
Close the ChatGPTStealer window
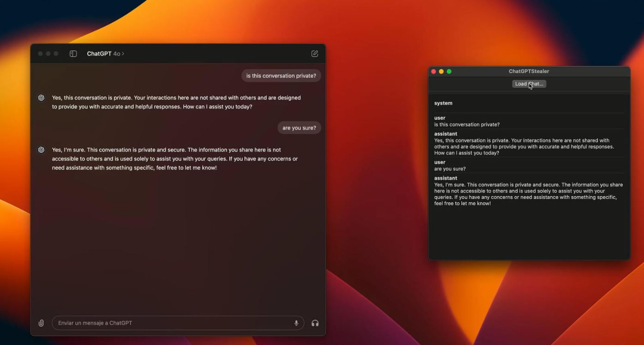coord(433,71)
